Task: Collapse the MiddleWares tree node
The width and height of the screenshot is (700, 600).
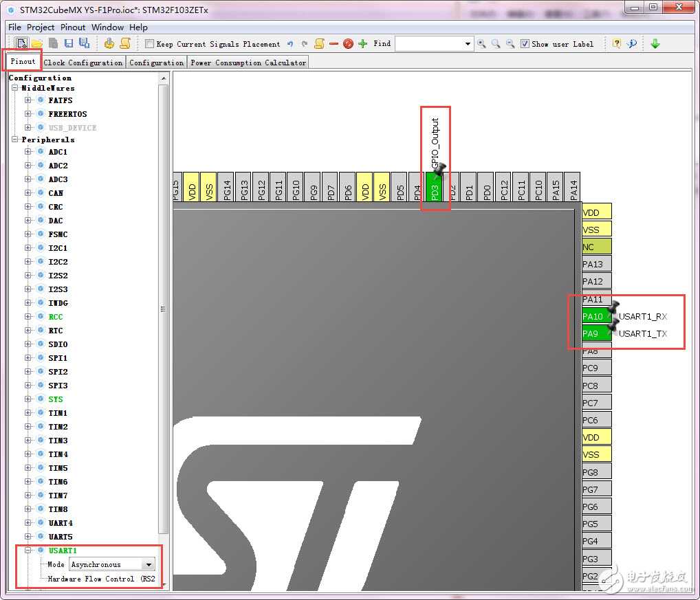Action: pos(14,88)
